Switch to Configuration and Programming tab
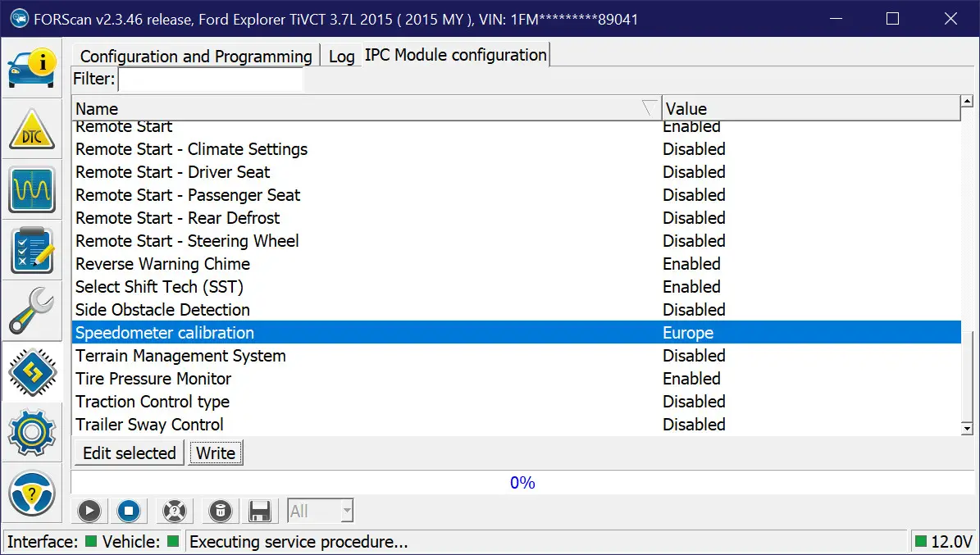 coord(196,57)
